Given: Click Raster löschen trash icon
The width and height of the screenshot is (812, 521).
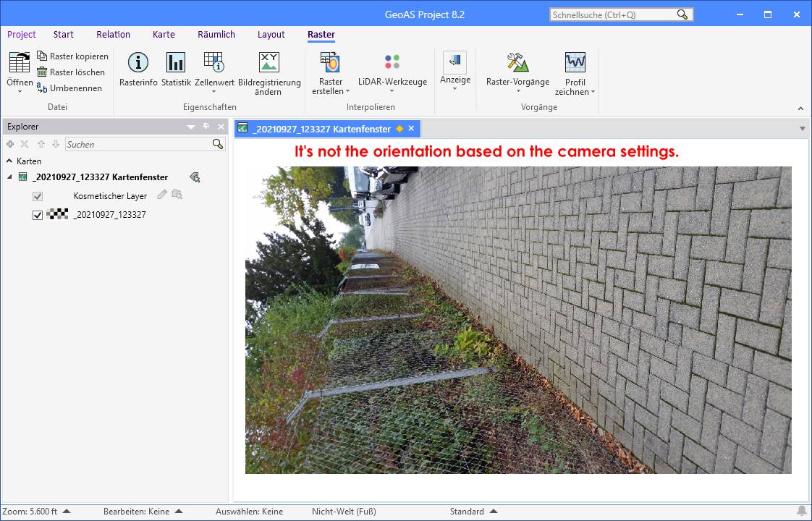Looking at the screenshot, I should 42,72.
